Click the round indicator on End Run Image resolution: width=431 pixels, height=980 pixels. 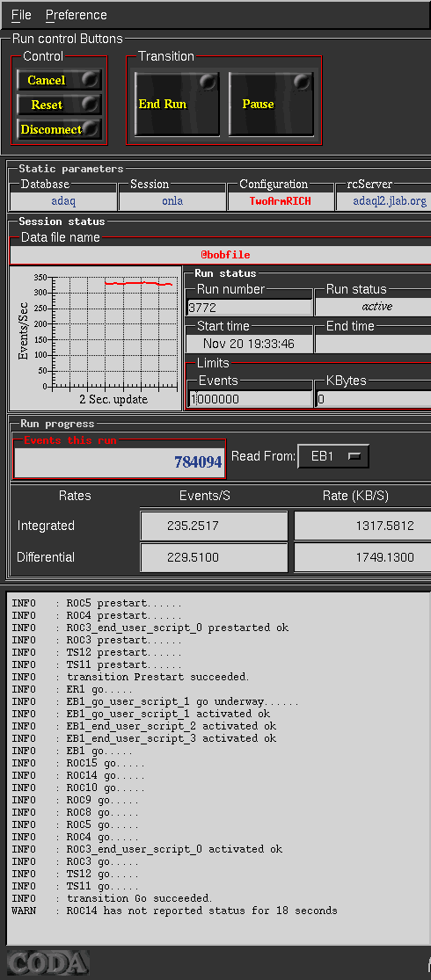(x=207, y=83)
